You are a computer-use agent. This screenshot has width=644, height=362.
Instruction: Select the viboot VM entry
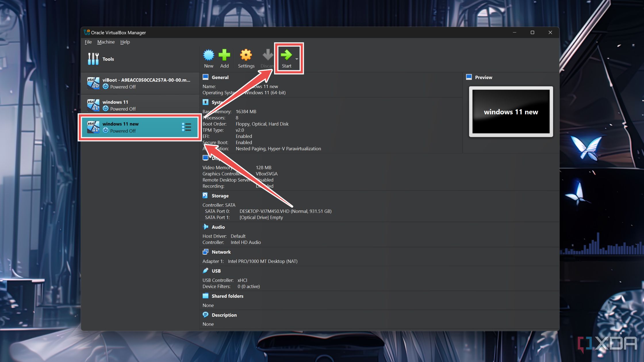(139, 83)
